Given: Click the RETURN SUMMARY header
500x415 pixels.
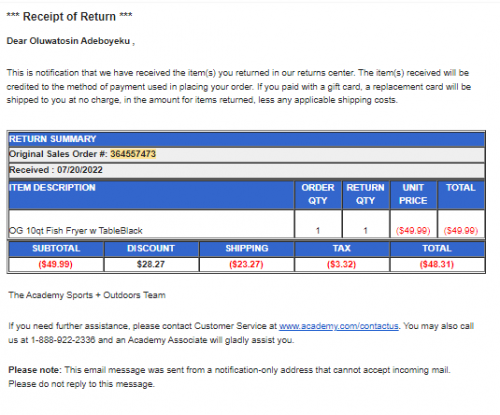Looking at the screenshot, I should [x=247, y=139].
